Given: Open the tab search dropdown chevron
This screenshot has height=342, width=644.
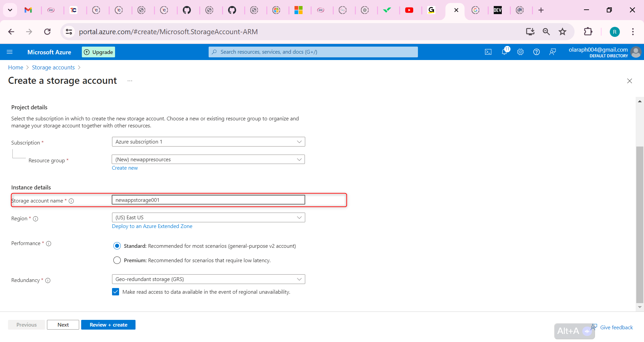Looking at the screenshot, I should (x=10, y=10).
